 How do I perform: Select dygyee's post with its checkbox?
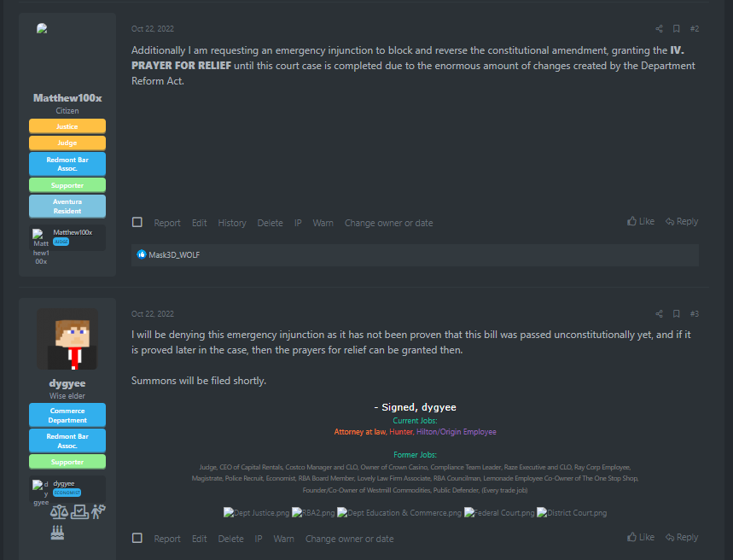[137, 539]
